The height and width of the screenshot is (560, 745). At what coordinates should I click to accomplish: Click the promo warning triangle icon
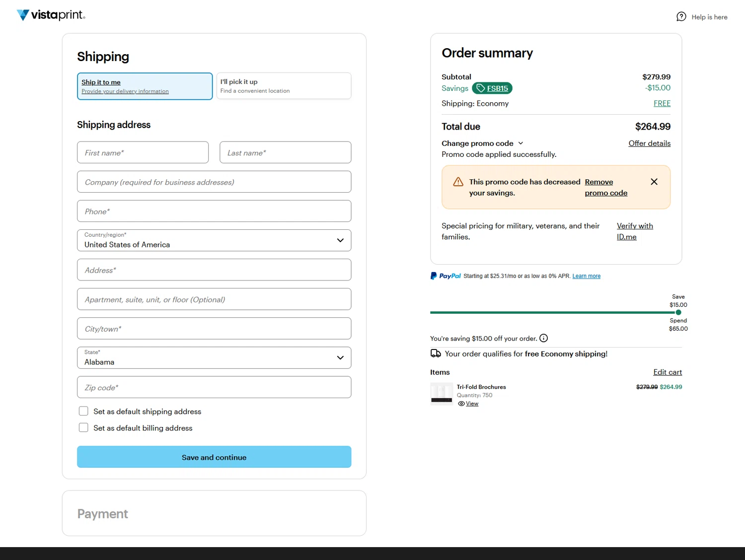click(x=458, y=182)
